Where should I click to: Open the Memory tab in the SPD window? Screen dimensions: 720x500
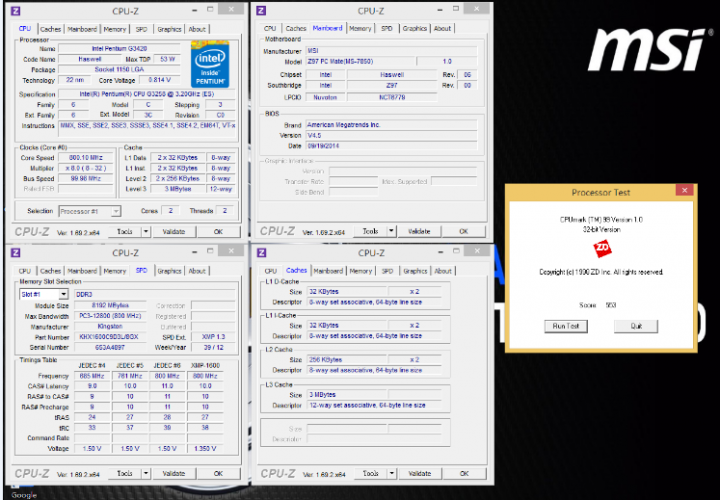tap(114, 271)
